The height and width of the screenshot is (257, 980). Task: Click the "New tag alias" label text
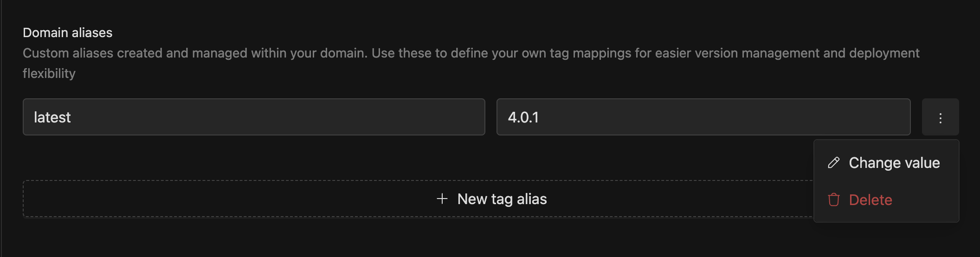[x=502, y=199]
